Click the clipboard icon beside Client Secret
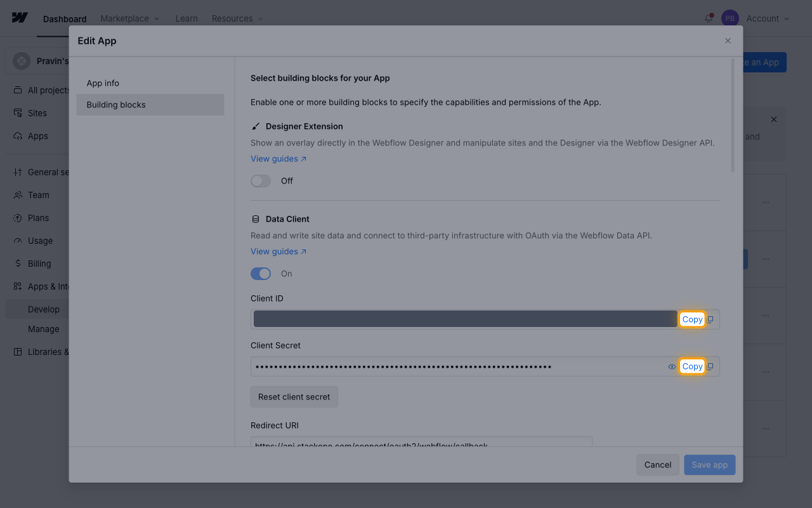This screenshot has height=508, width=812. (710, 366)
